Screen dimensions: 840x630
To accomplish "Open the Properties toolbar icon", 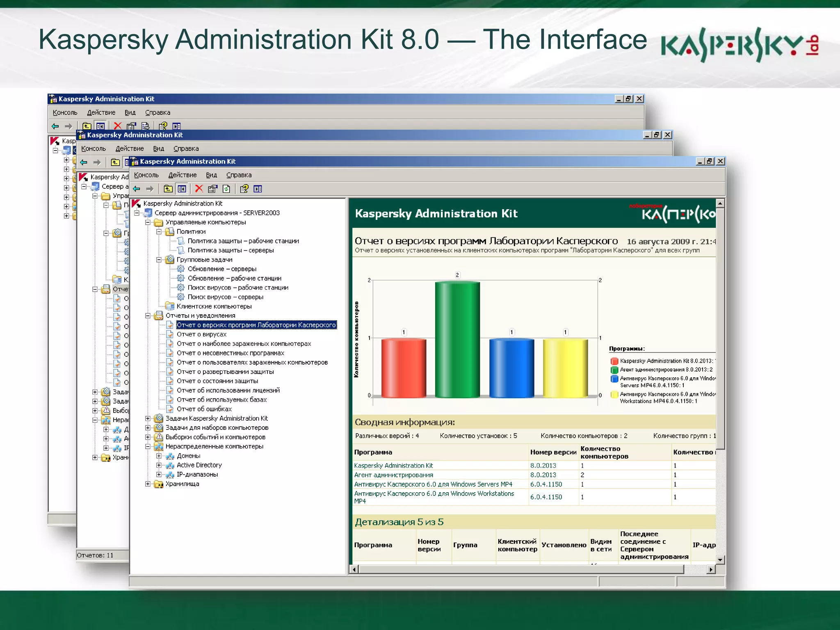I will pyautogui.click(x=212, y=189).
